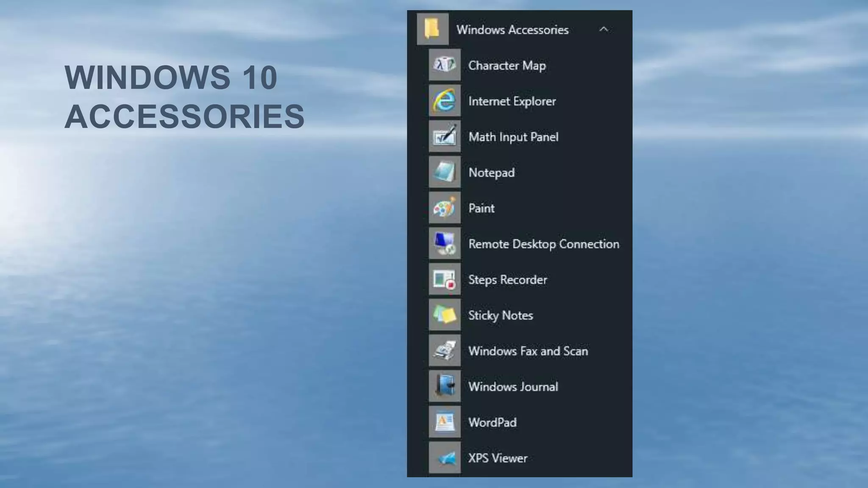The image size is (868, 488).
Task: Open the Windows Journal icon
Action: pyautogui.click(x=445, y=386)
